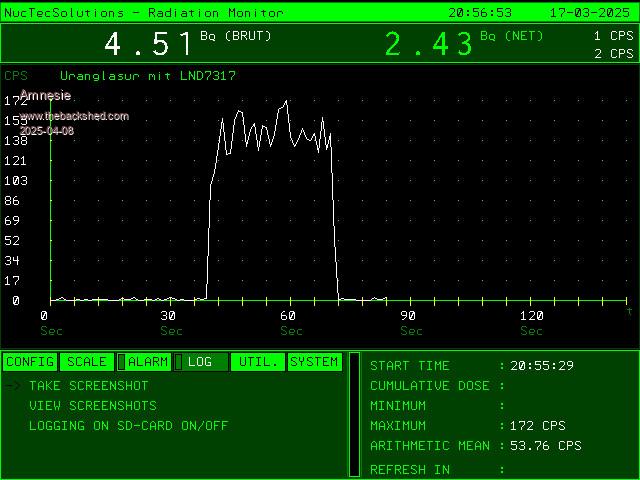Choose TAKE SCREENSHOT menu entry

(x=88, y=386)
